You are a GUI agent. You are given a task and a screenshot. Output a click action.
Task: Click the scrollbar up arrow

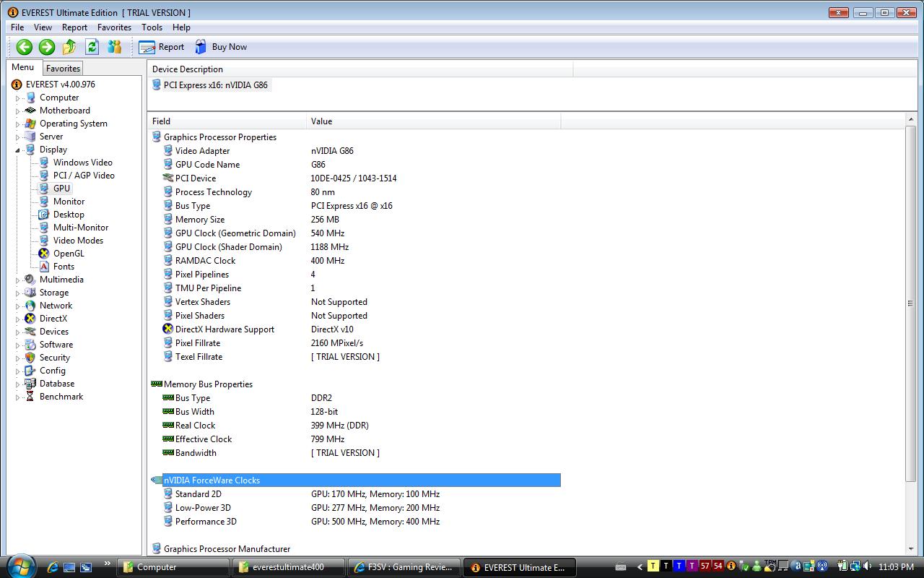[910, 120]
